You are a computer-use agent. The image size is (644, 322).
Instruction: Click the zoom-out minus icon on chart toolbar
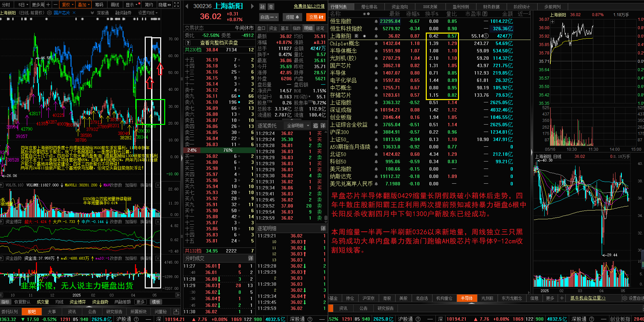(x=55, y=5)
